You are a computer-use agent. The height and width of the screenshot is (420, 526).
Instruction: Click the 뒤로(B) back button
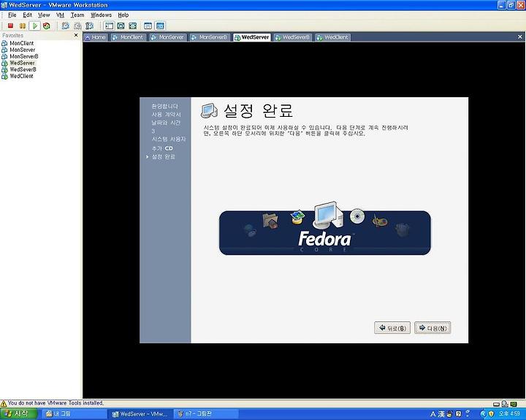[392, 328]
